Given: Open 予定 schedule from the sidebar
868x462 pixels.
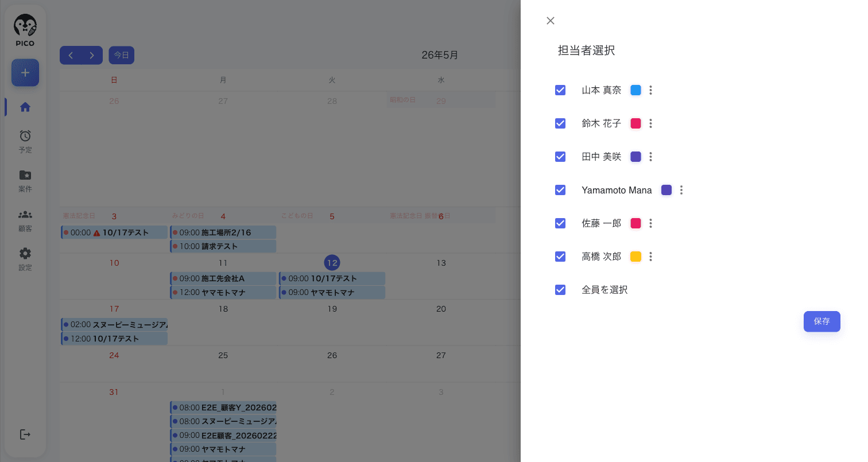Looking at the screenshot, I should (x=25, y=141).
